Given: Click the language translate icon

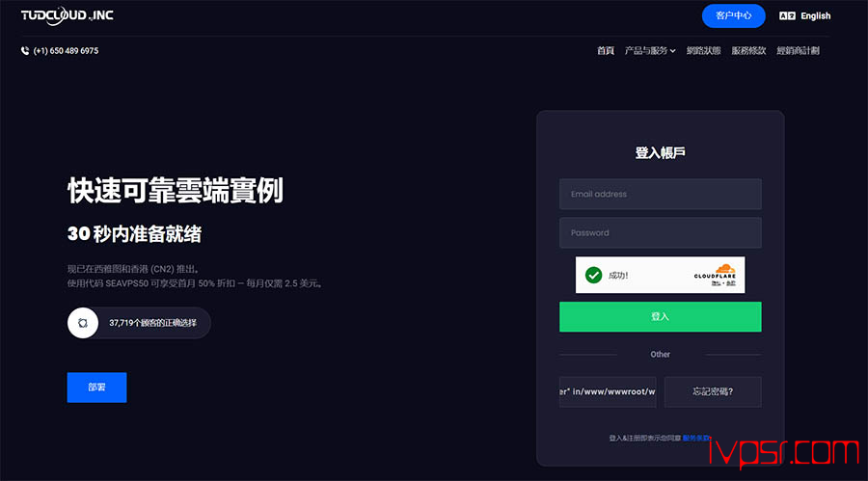Looking at the screenshot, I should pyautogui.click(x=787, y=16).
